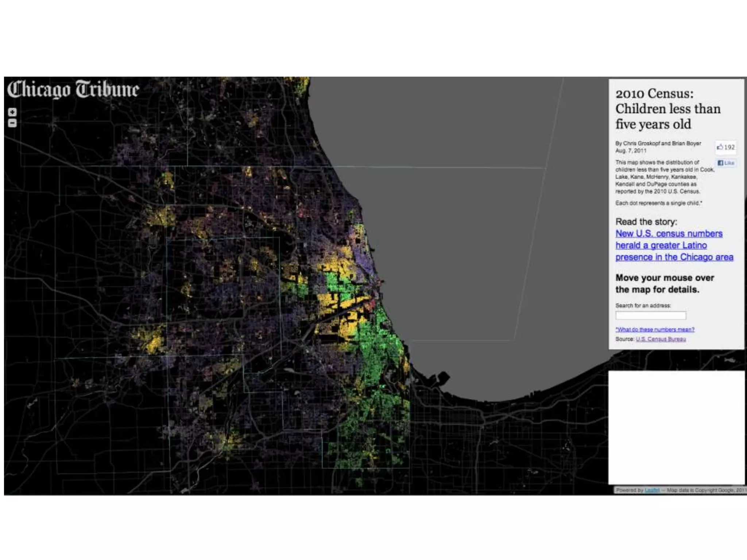
Task: Zoom in with the plus map control
Action: tap(12, 112)
